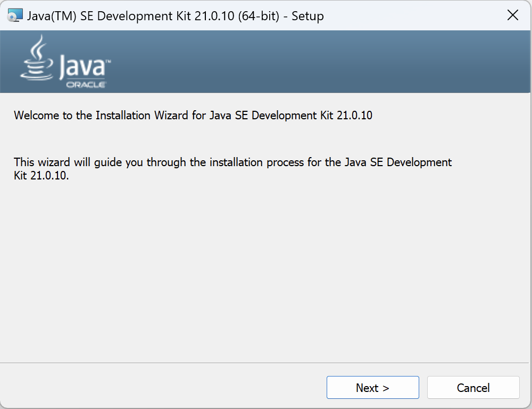Select the Oracle logo under the Java wordmark
Screen dimensions: 532x409
[x=87, y=84]
